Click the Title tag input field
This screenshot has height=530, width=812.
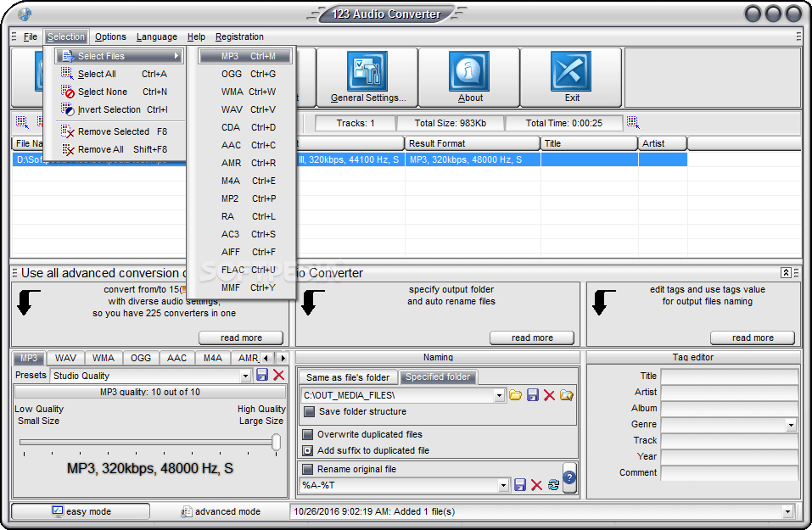coord(729,377)
